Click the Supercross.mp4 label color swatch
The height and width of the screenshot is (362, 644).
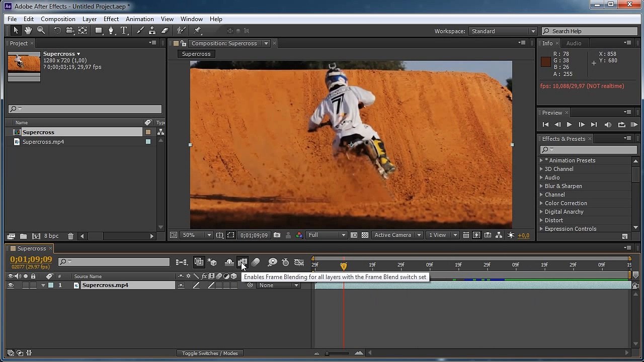pos(51,285)
